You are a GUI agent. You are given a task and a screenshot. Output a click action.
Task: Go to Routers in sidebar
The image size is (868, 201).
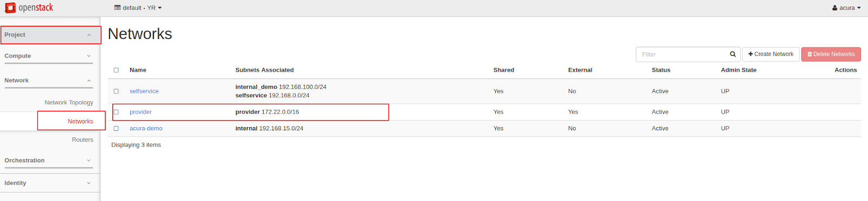coord(82,140)
